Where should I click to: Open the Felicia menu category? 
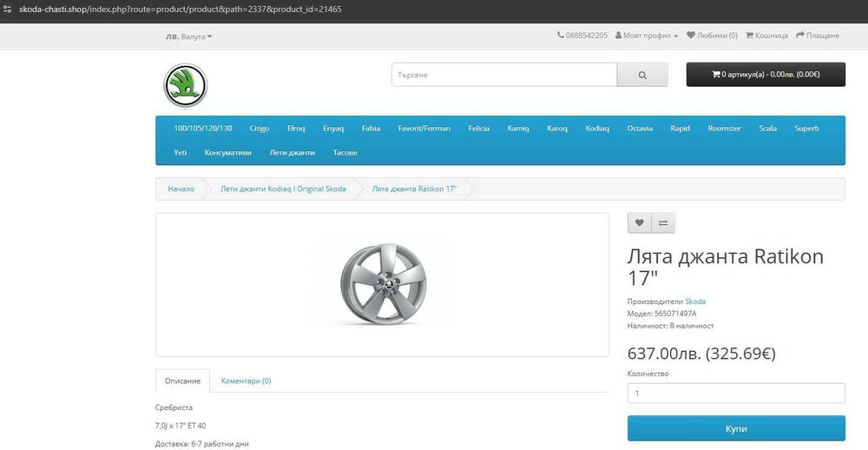(x=479, y=128)
